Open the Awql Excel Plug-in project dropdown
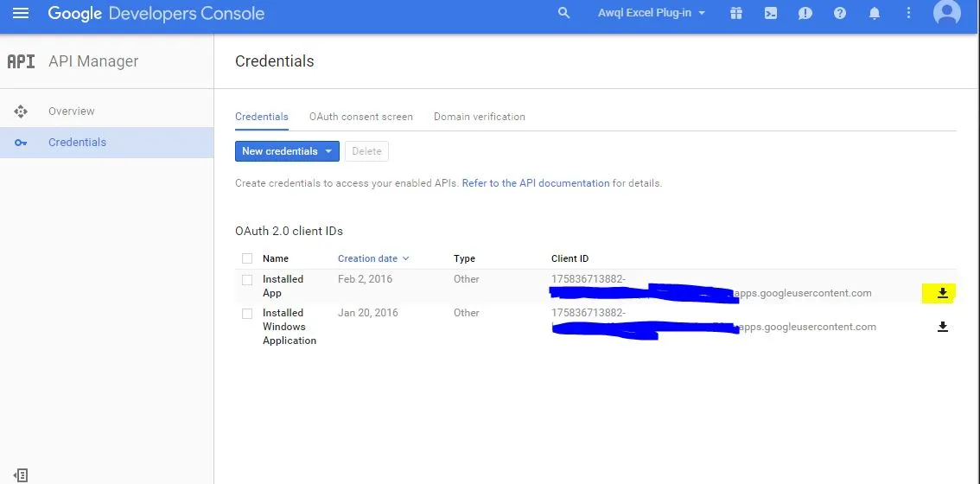This screenshot has height=484, width=980. (x=652, y=13)
